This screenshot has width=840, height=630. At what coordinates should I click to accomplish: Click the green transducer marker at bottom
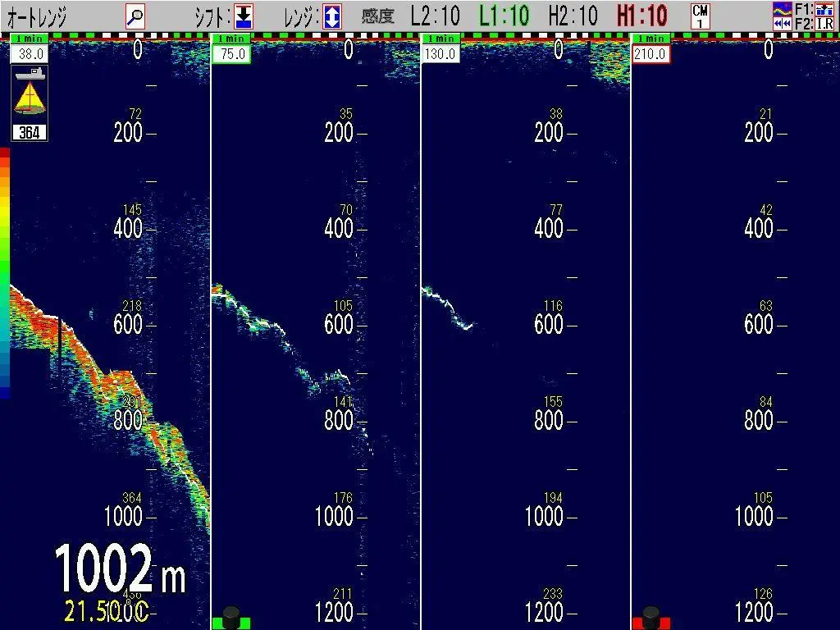(231, 618)
